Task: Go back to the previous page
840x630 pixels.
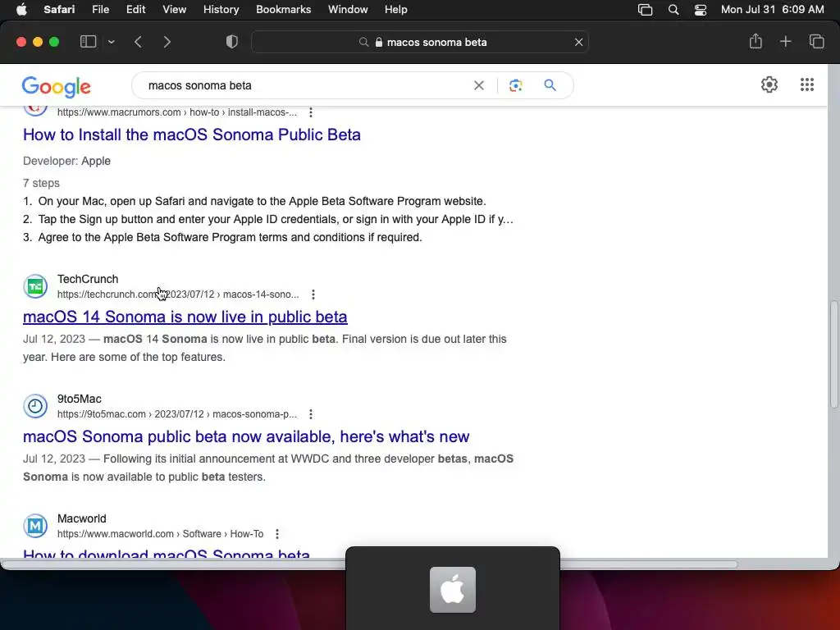Action: [x=138, y=42]
